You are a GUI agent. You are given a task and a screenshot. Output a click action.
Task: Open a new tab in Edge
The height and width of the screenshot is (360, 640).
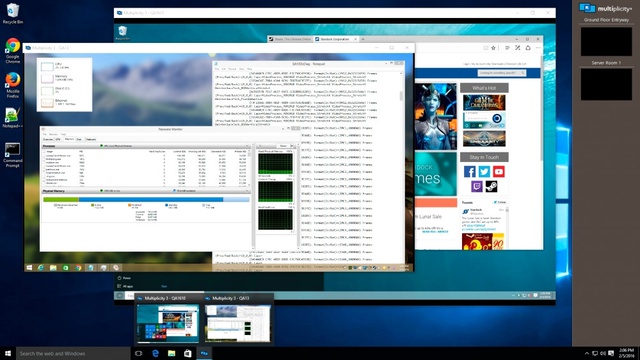(363, 39)
